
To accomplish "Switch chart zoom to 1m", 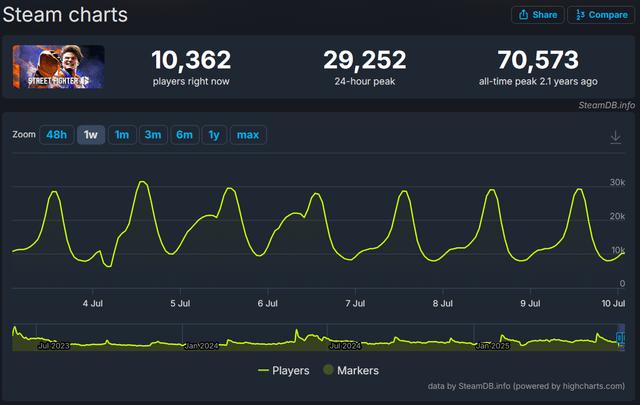I will 122,135.
